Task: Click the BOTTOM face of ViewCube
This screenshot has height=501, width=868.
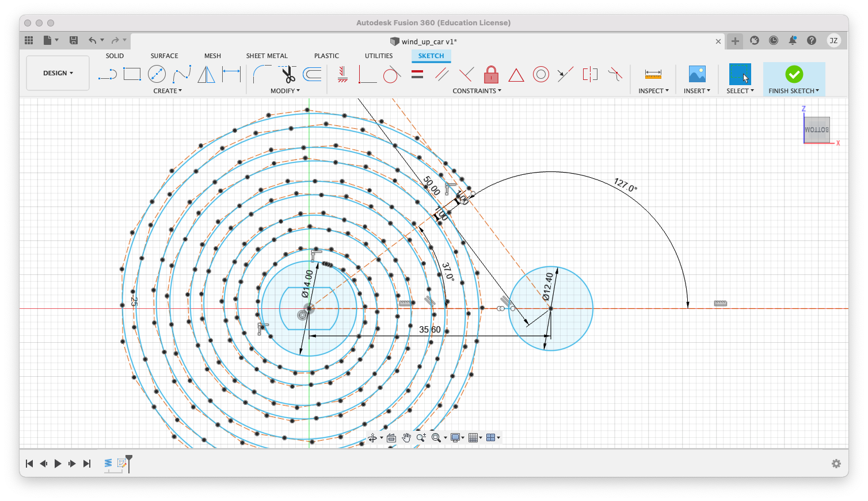Action: pyautogui.click(x=816, y=130)
